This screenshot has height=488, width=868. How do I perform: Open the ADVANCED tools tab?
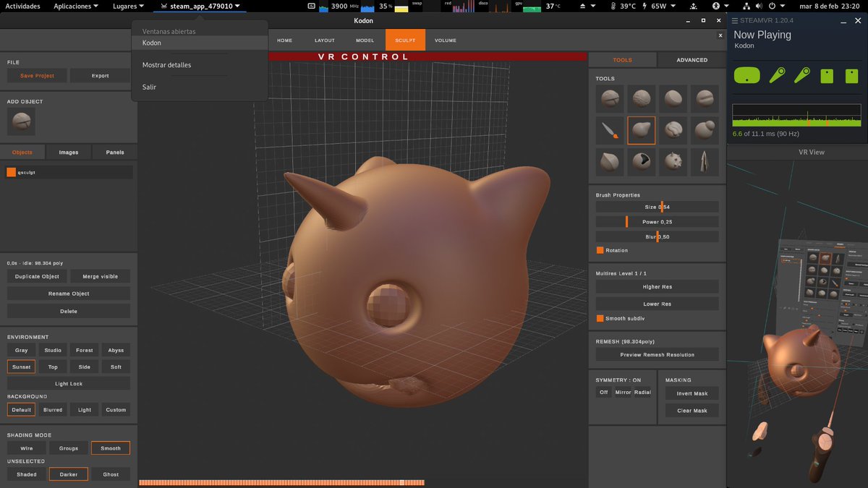pyautogui.click(x=692, y=60)
